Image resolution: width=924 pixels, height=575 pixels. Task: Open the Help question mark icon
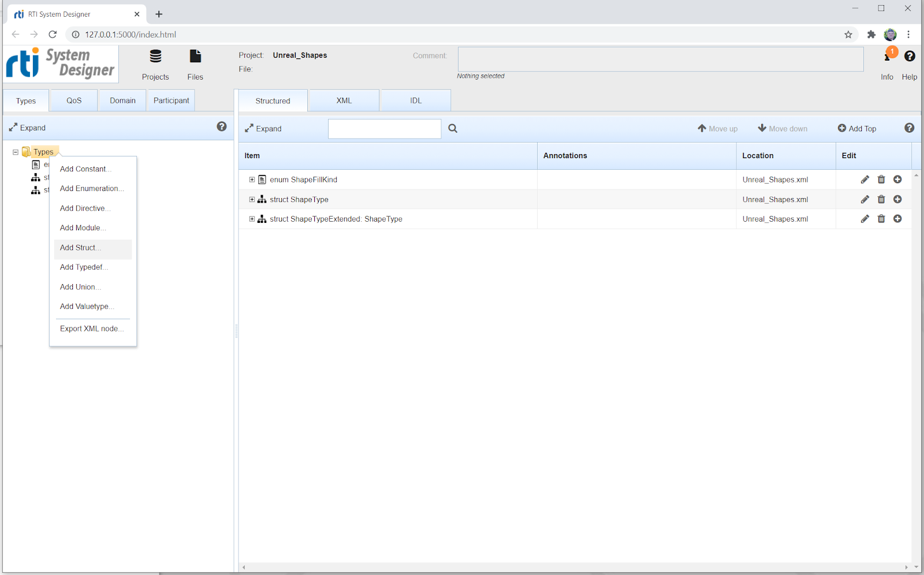point(910,56)
